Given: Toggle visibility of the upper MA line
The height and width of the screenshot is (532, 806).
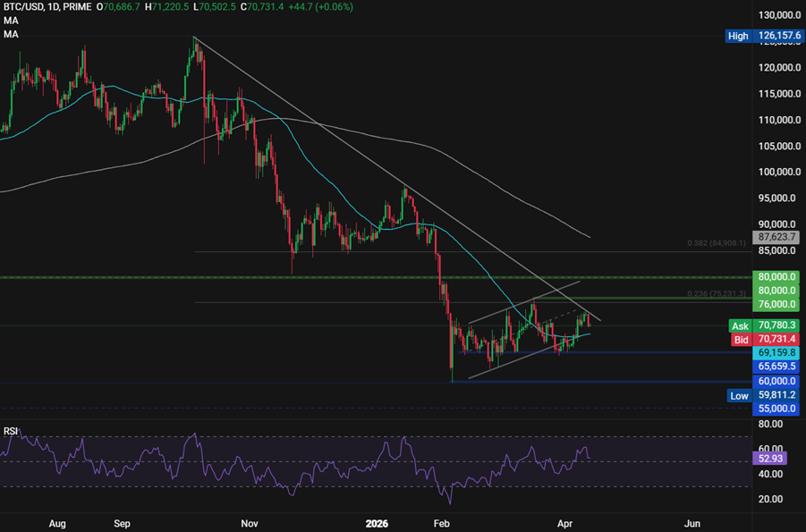Looking at the screenshot, I should click(x=9, y=20).
